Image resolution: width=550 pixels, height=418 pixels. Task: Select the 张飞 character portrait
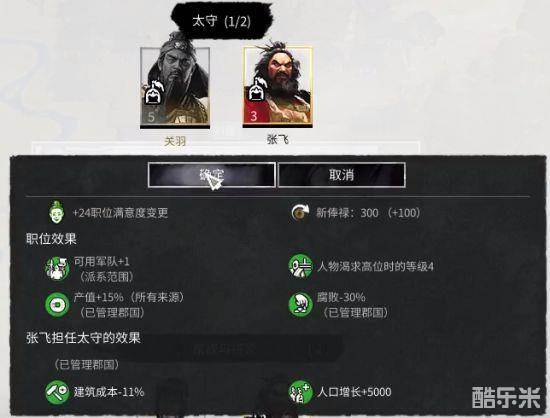click(277, 86)
